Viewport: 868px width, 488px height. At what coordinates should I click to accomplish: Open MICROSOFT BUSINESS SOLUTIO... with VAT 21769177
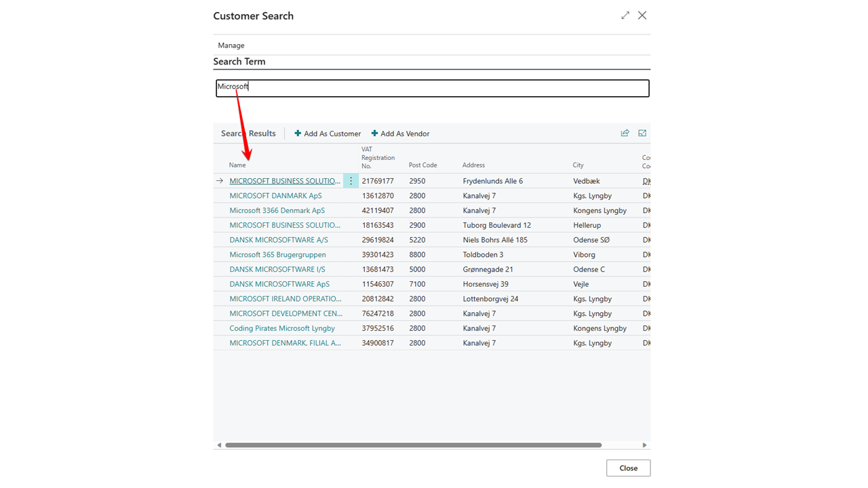click(x=285, y=181)
